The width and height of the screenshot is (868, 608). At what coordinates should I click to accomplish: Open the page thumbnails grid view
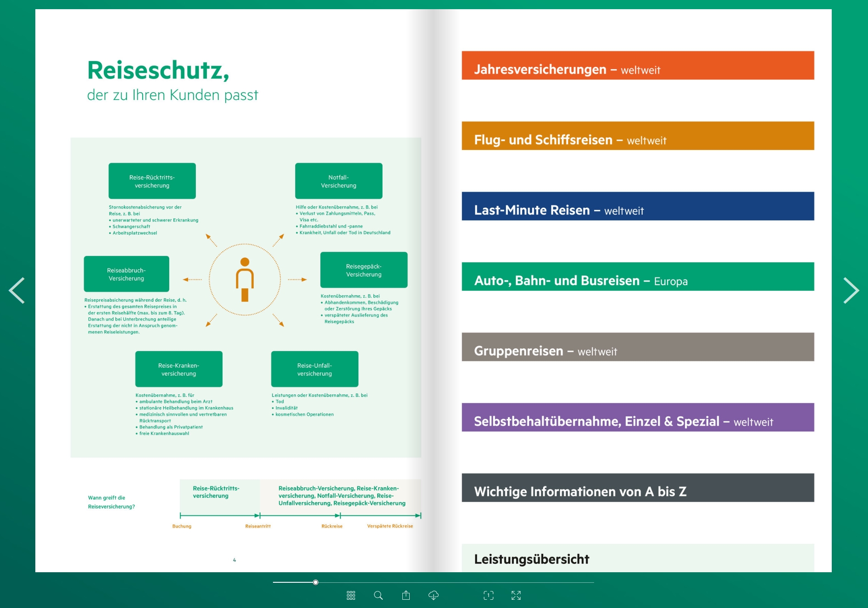pos(351,595)
